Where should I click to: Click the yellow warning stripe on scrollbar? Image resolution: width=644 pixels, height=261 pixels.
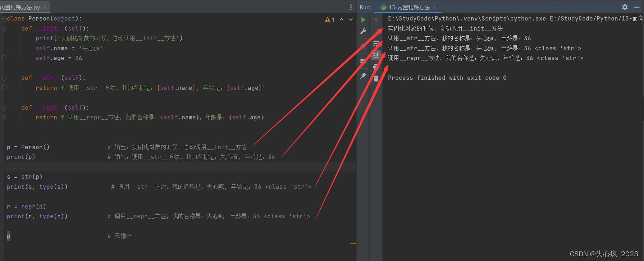[353, 243]
